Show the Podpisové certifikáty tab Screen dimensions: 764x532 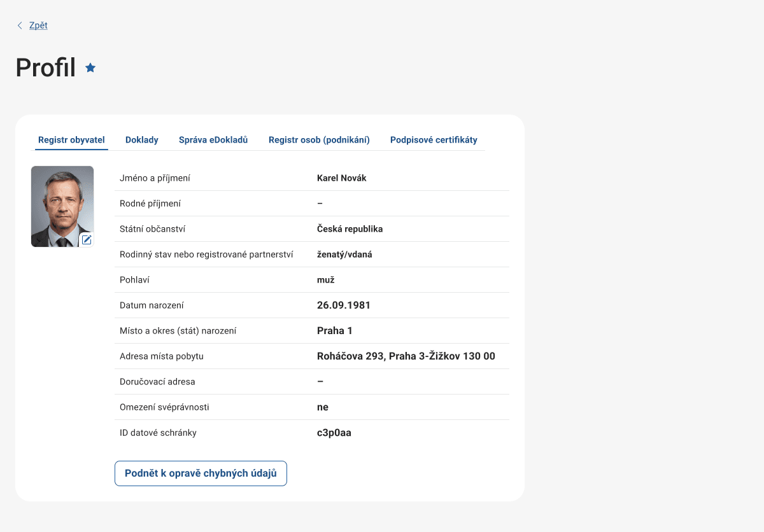(434, 140)
